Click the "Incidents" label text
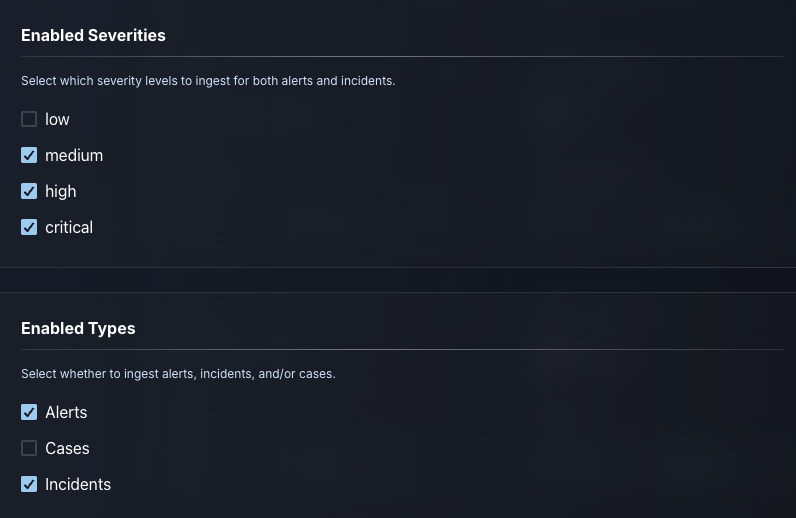 coord(78,484)
